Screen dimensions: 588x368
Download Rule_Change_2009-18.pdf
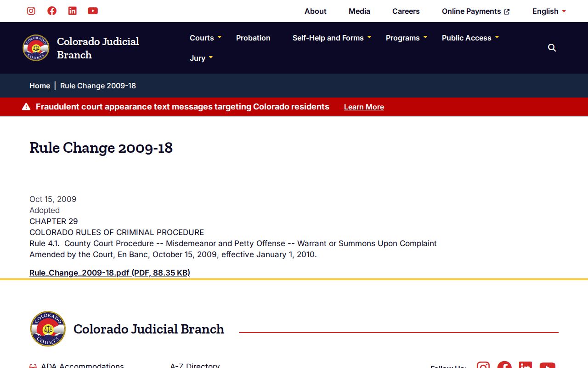click(x=110, y=273)
